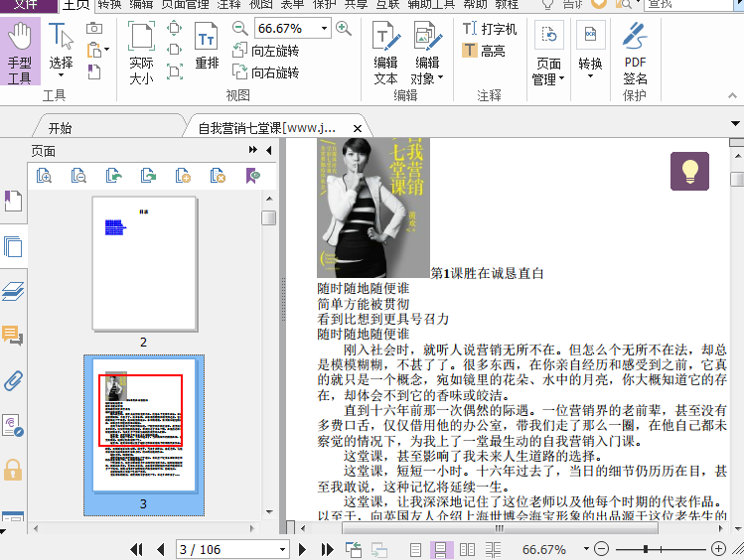
Task: Collapse the Pages panel with the left arrow
Action: 269,150
